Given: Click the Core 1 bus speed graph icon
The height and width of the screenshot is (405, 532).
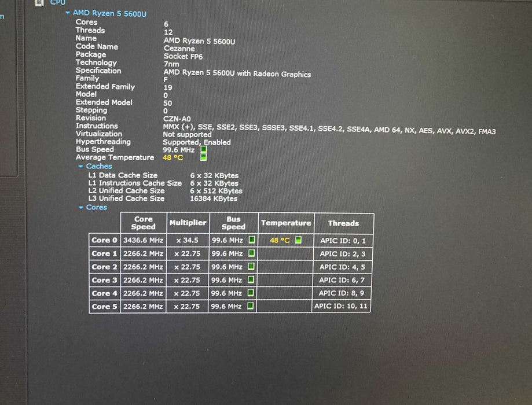Looking at the screenshot, I should (x=251, y=253).
